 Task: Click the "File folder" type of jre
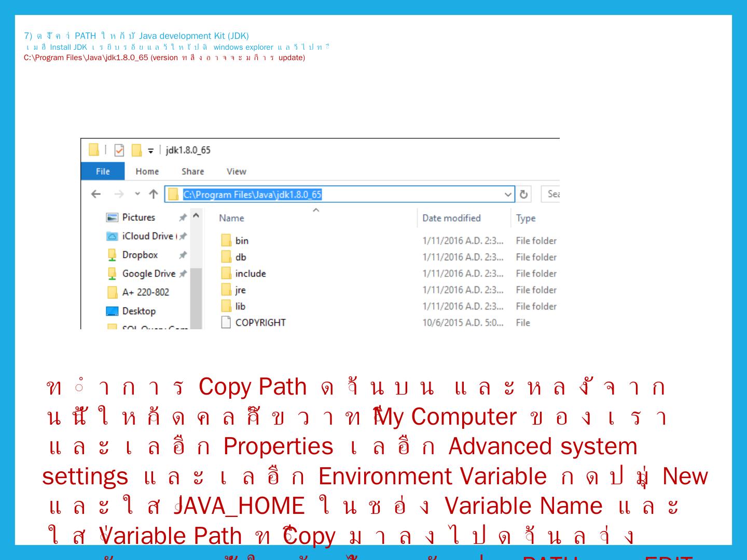pyautogui.click(x=536, y=290)
